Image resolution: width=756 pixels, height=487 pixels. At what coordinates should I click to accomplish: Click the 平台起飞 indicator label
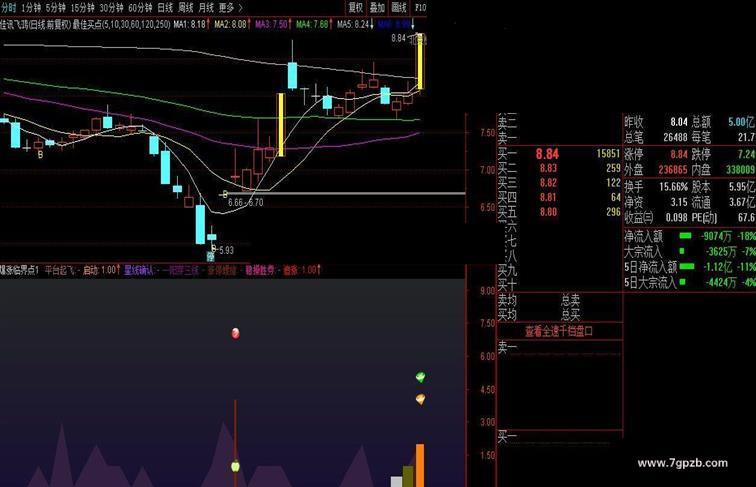pyautogui.click(x=60, y=270)
